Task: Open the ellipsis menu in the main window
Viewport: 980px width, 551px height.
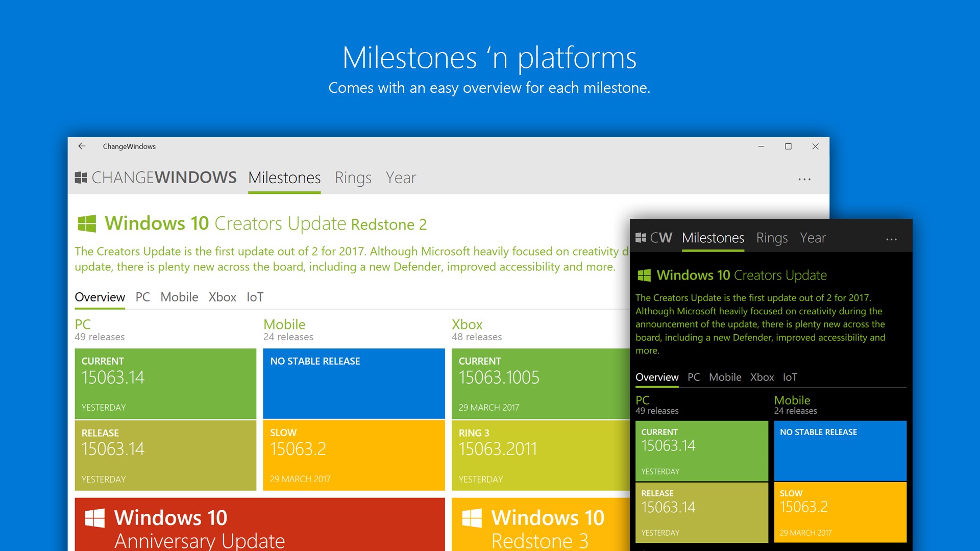Action: tap(805, 179)
